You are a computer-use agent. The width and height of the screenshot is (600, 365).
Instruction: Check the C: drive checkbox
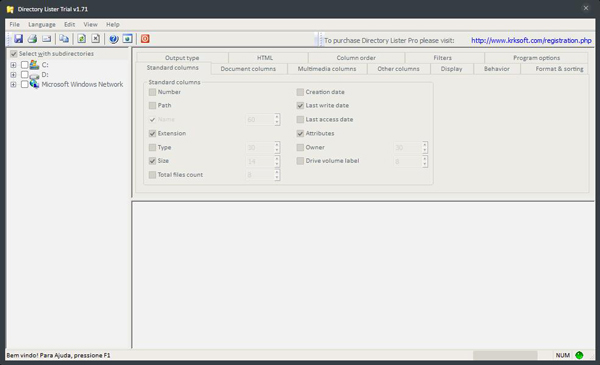point(24,65)
